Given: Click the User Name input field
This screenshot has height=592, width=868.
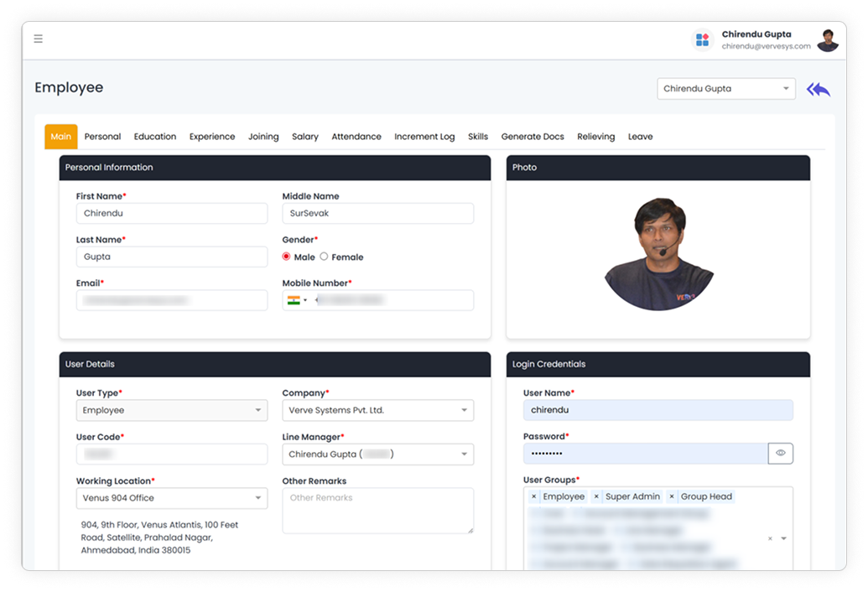Looking at the screenshot, I should coord(657,410).
